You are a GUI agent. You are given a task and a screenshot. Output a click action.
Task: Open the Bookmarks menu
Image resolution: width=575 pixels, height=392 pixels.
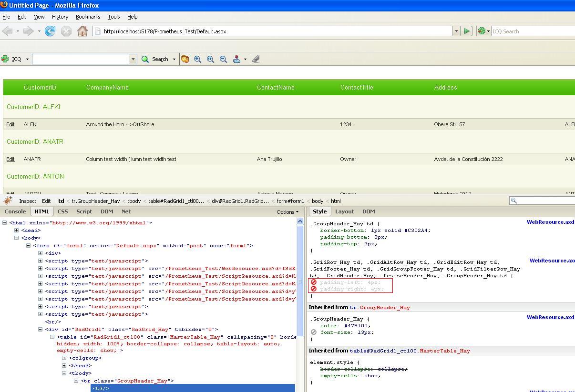[x=88, y=17]
